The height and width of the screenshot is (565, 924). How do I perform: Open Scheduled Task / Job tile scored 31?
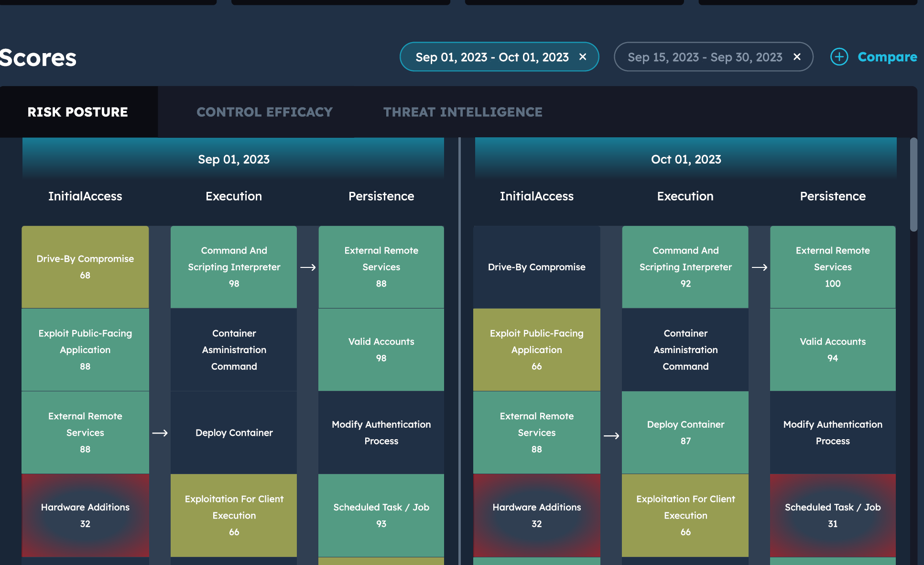[832, 515]
